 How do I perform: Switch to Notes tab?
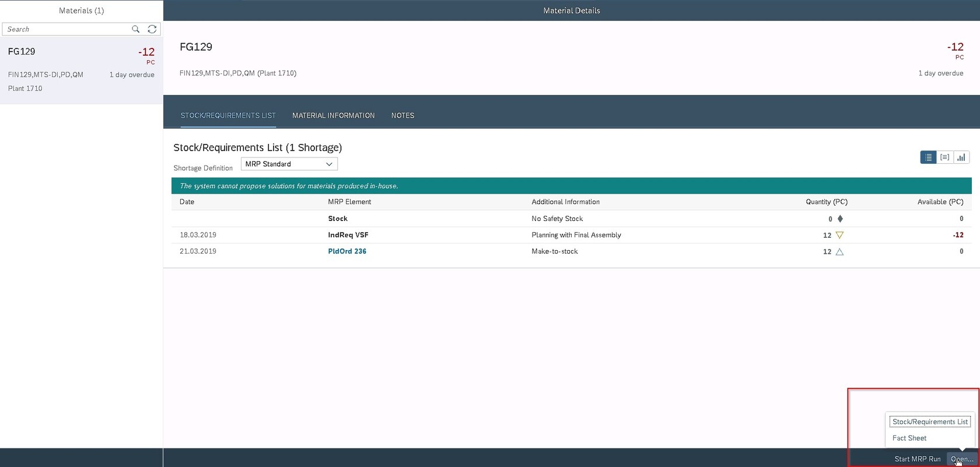pyautogui.click(x=402, y=115)
